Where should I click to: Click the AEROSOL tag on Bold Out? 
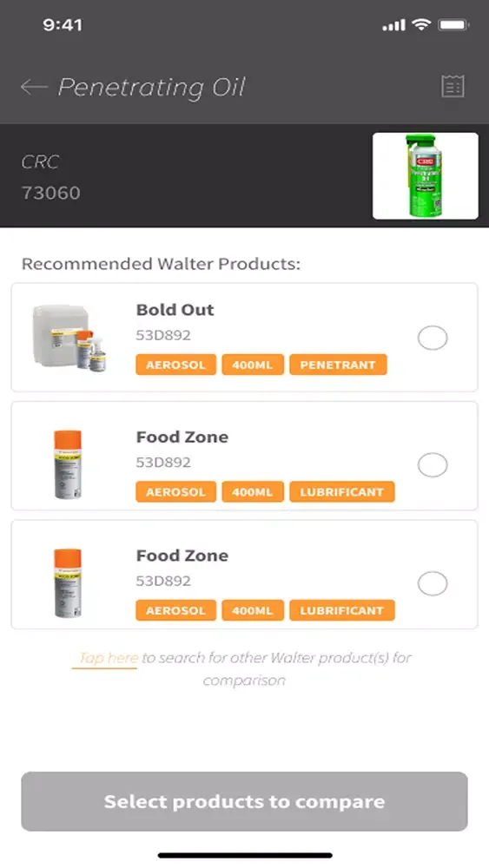tap(175, 365)
